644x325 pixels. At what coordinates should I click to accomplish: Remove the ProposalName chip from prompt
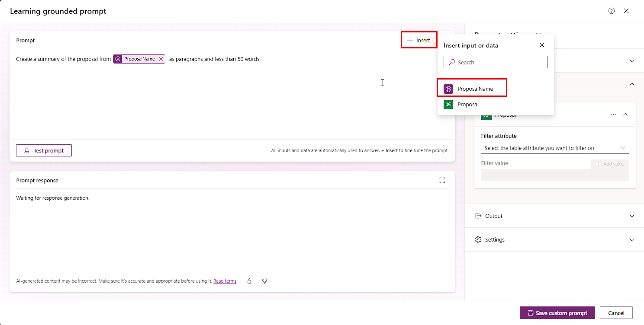pyautogui.click(x=161, y=59)
